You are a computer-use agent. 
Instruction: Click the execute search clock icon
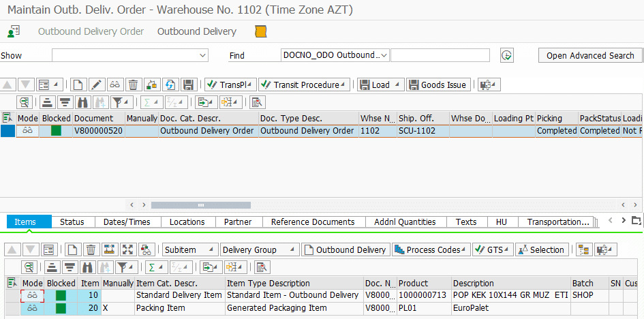pyautogui.click(x=506, y=55)
